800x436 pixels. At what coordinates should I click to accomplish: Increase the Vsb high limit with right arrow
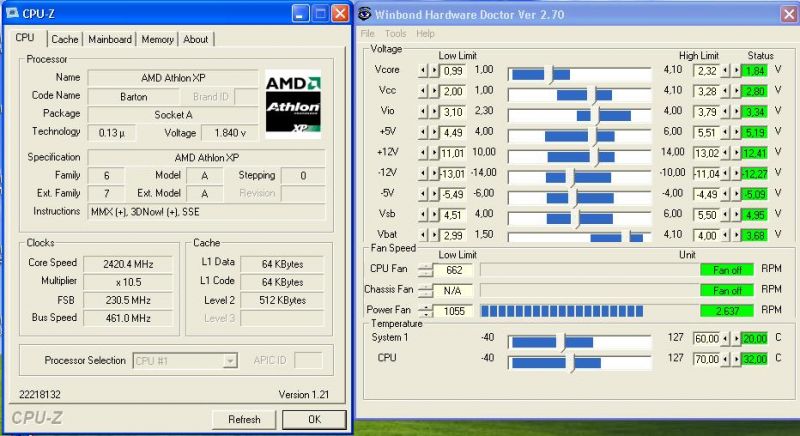(736, 215)
